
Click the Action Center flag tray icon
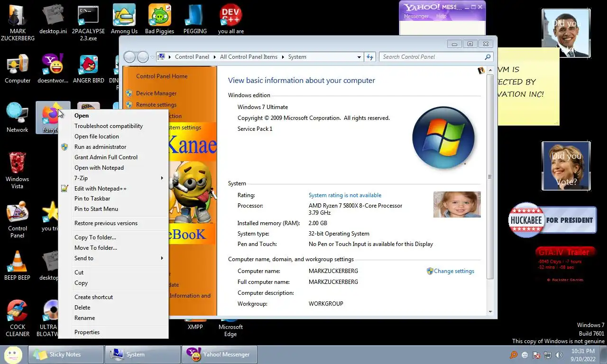point(536,355)
